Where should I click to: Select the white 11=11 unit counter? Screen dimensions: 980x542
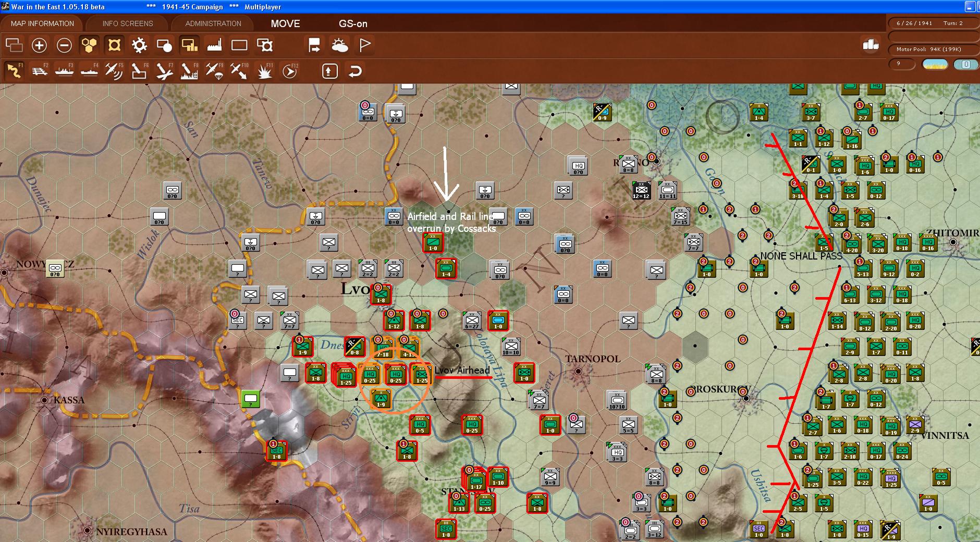tap(667, 190)
